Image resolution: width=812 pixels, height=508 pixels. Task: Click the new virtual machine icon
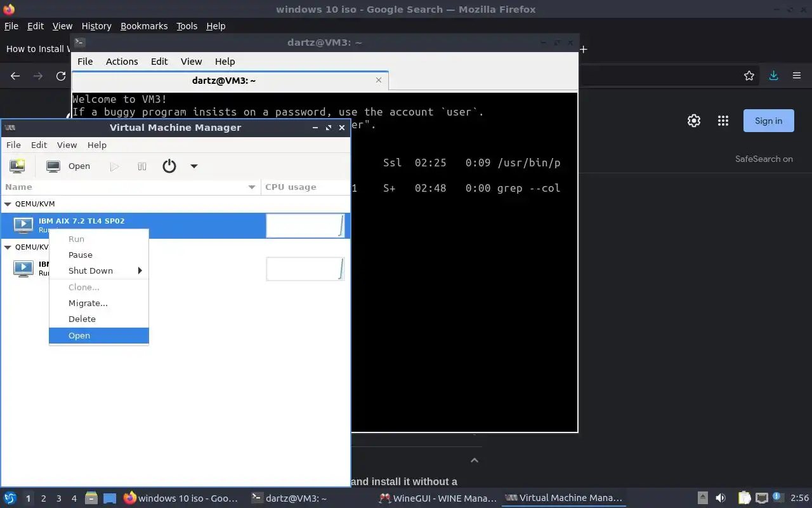coord(17,166)
